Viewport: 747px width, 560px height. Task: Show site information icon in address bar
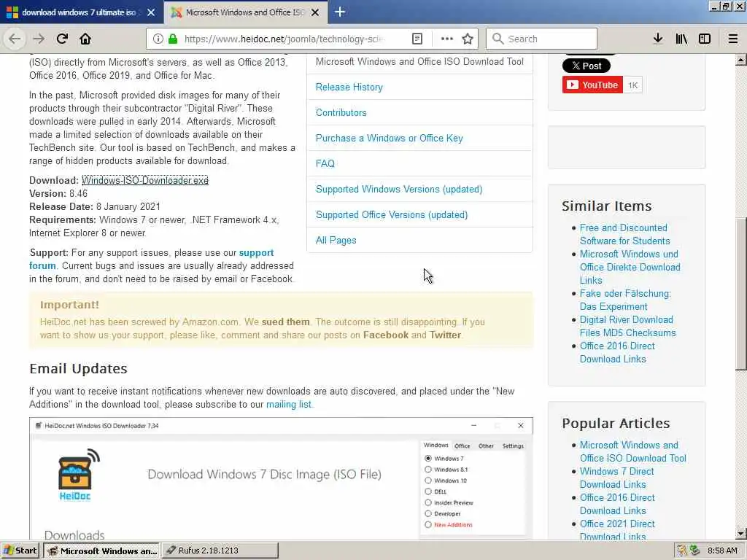158,39
